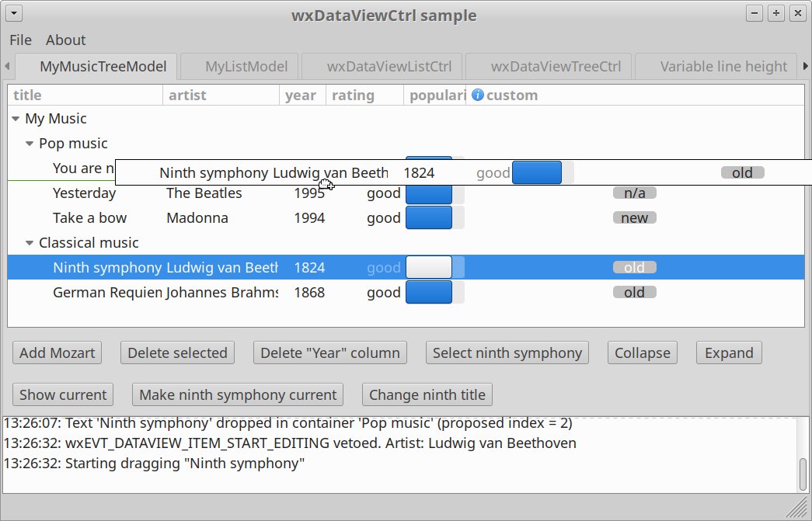The image size is (812, 521).
Task: Click Make ninth symphony current button
Action: (238, 394)
